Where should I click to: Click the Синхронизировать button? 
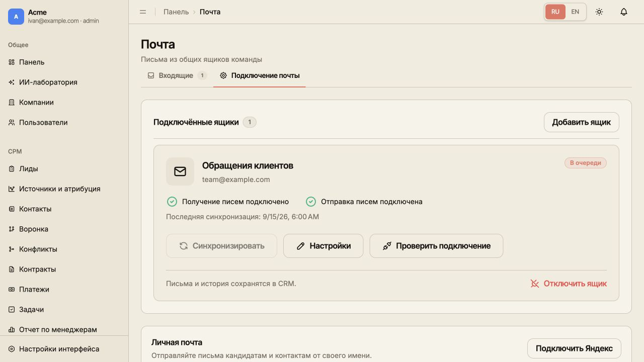[221, 246]
